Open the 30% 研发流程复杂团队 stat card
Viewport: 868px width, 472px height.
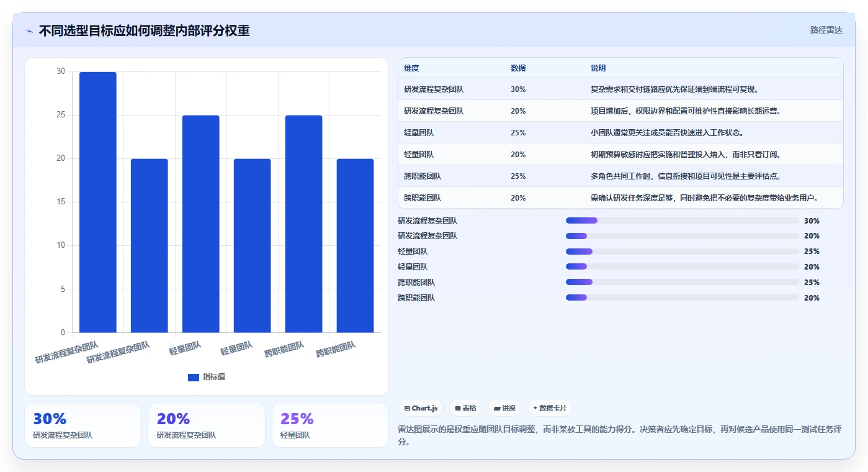pos(83,425)
